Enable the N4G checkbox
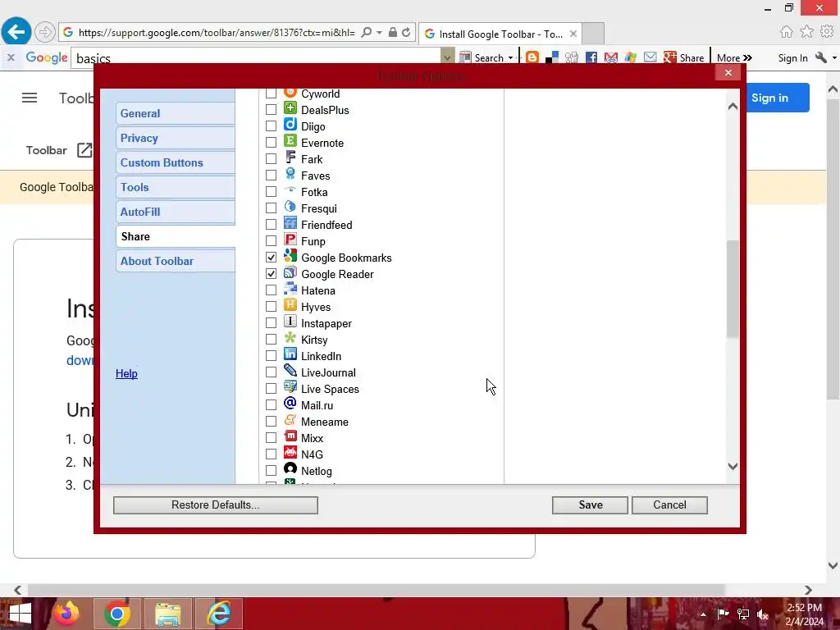This screenshot has height=630, width=840. [x=271, y=454]
